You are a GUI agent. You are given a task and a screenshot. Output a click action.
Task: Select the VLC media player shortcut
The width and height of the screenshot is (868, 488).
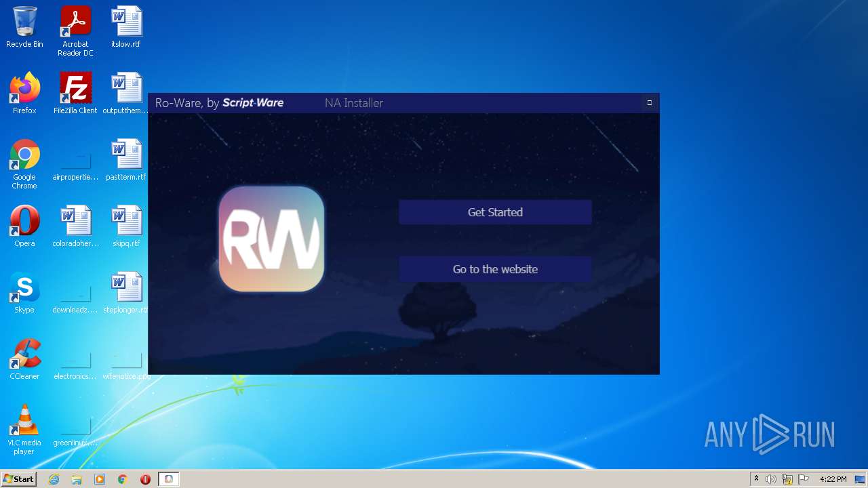(24, 430)
